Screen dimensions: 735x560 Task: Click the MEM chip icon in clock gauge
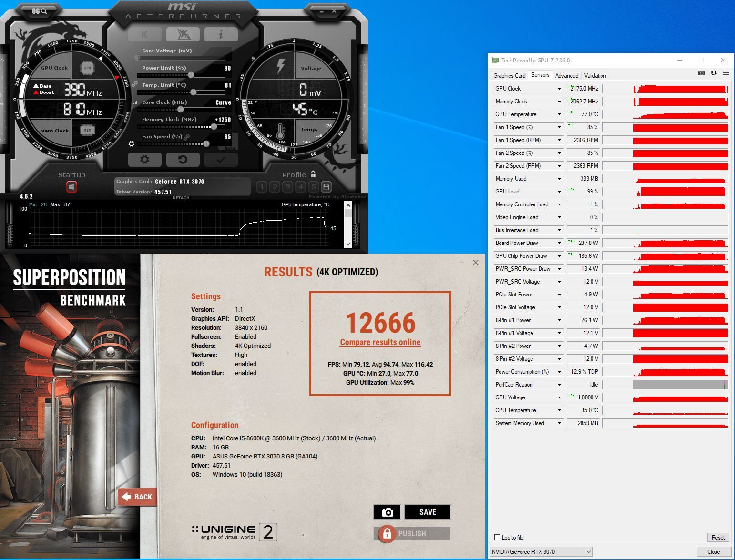pyautogui.click(x=87, y=130)
